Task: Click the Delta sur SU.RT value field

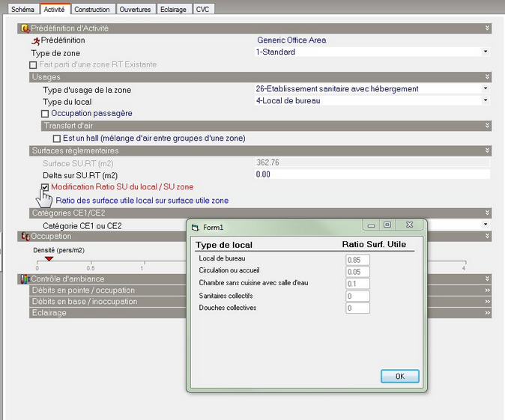Action: 372,174
